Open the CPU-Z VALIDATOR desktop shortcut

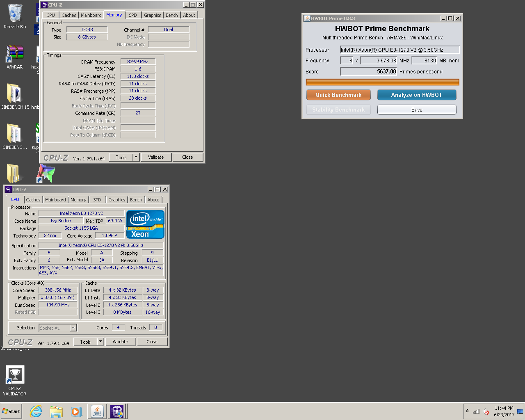point(15,381)
